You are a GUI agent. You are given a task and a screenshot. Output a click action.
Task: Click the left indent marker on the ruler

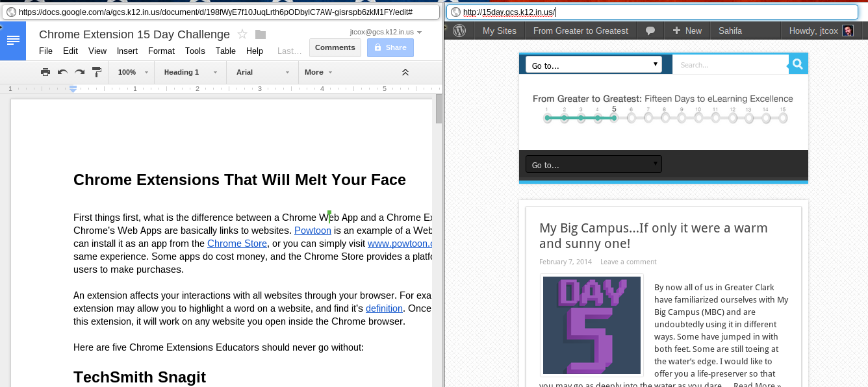point(73,89)
